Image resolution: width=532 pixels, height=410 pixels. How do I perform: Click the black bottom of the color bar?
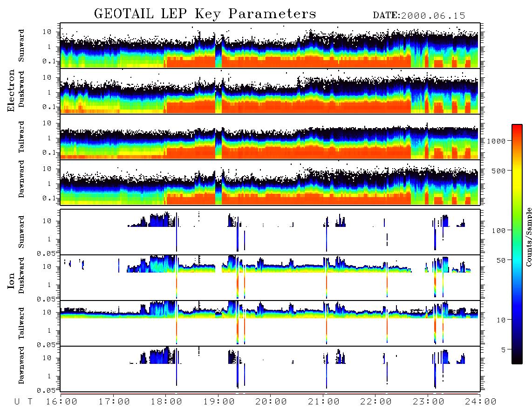click(517, 360)
